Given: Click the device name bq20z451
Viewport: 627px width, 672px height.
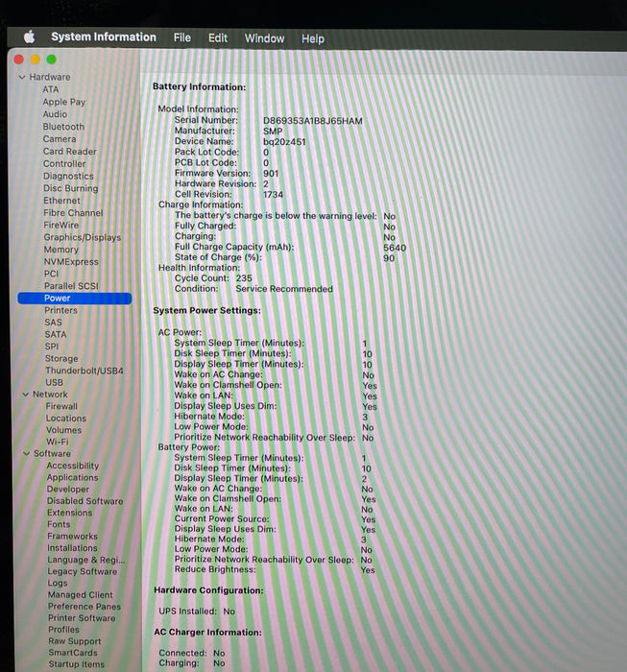Looking at the screenshot, I should 284,142.
